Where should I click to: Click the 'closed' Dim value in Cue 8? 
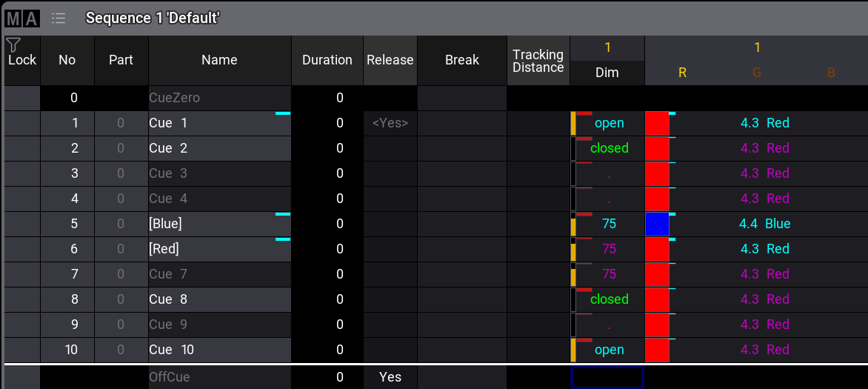click(x=609, y=299)
